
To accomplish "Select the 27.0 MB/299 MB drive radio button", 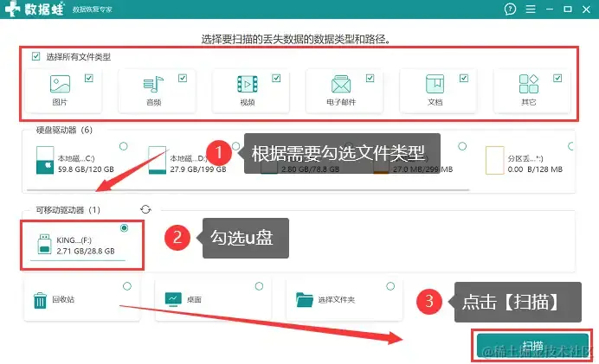I will pyautogui.click(x=462, y=146).
